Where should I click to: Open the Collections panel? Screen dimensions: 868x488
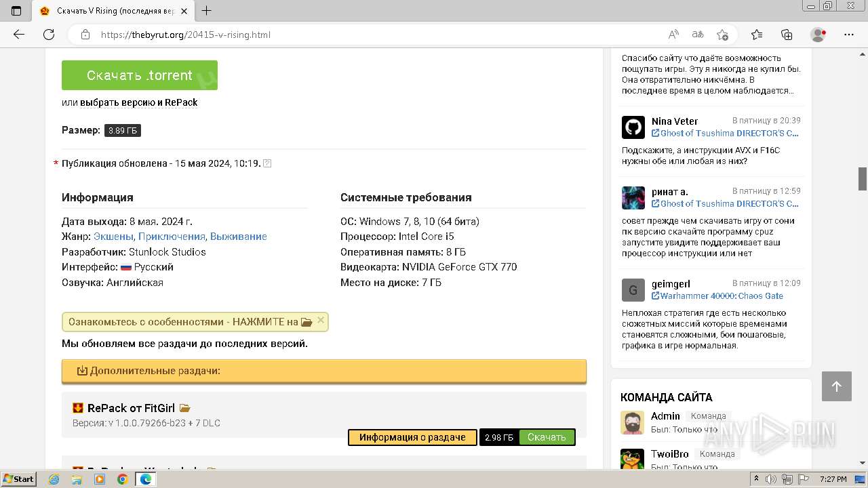(787, 35)
